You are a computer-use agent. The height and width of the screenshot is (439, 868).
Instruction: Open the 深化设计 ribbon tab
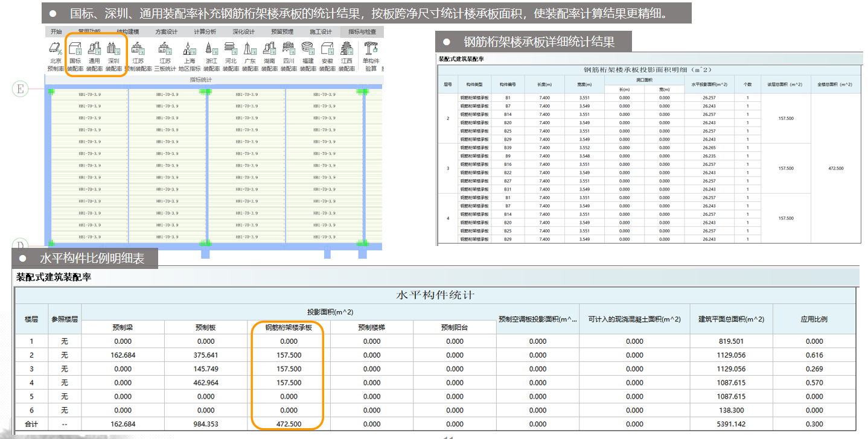coord(243,31)
